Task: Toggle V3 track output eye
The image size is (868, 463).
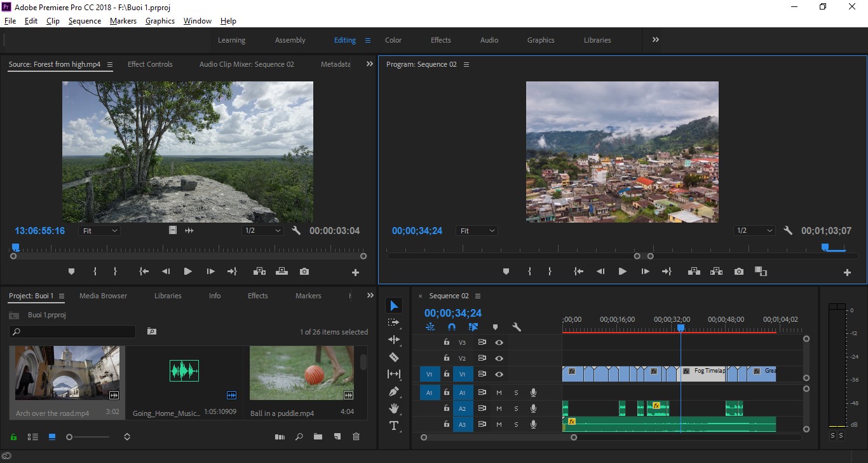Action: (499, 342)
